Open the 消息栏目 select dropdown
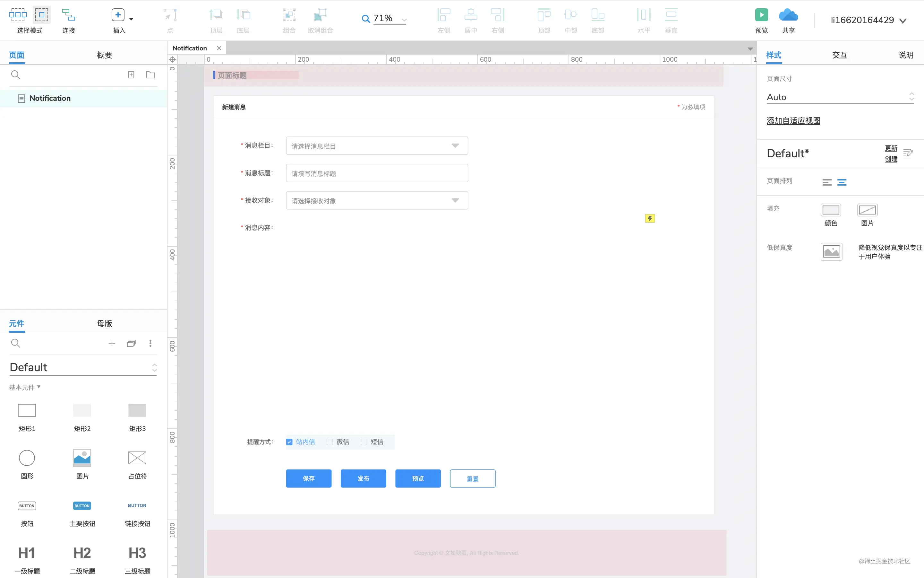 [x=377, y=146]
